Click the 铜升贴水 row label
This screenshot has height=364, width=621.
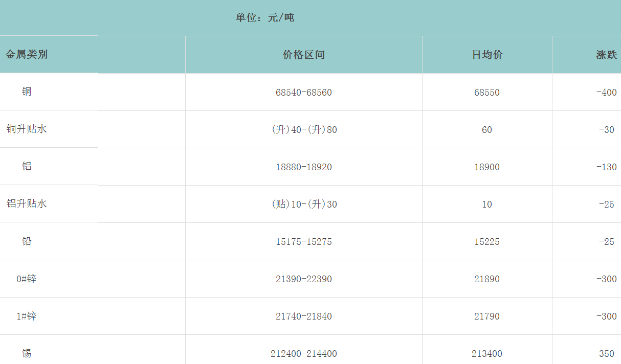(27, 129)
